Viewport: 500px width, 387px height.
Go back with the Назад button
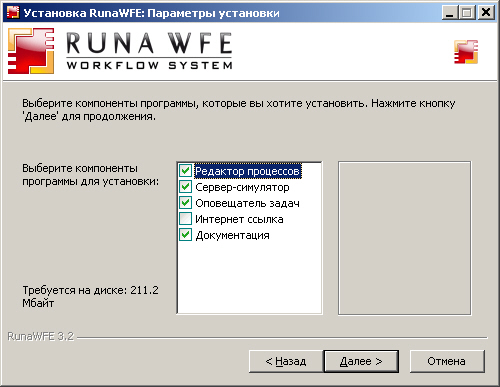[x=286, y=361]
